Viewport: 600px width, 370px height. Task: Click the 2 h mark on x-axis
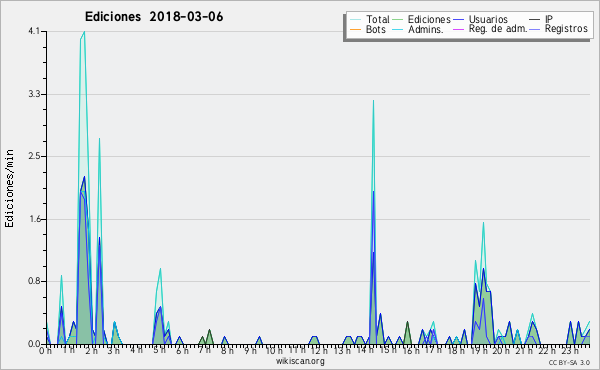91,350
